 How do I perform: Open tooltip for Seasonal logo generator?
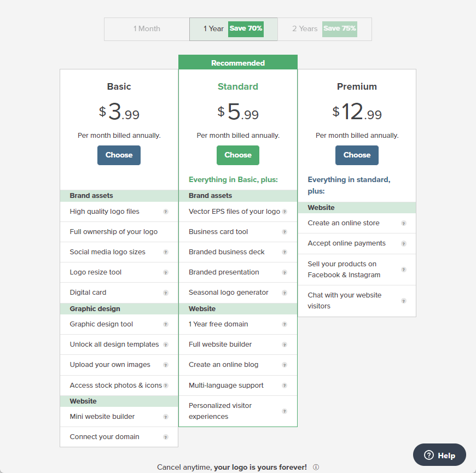pos(285,293)
